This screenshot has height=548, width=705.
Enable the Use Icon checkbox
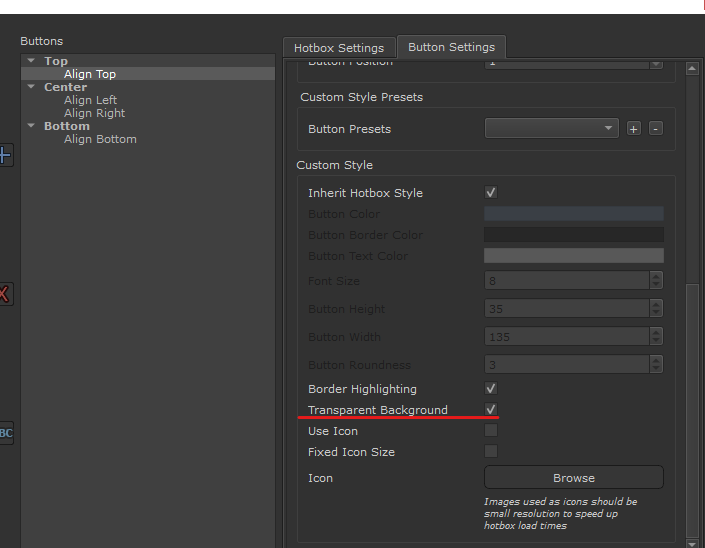pyautogui.click(x=491, y=431)
